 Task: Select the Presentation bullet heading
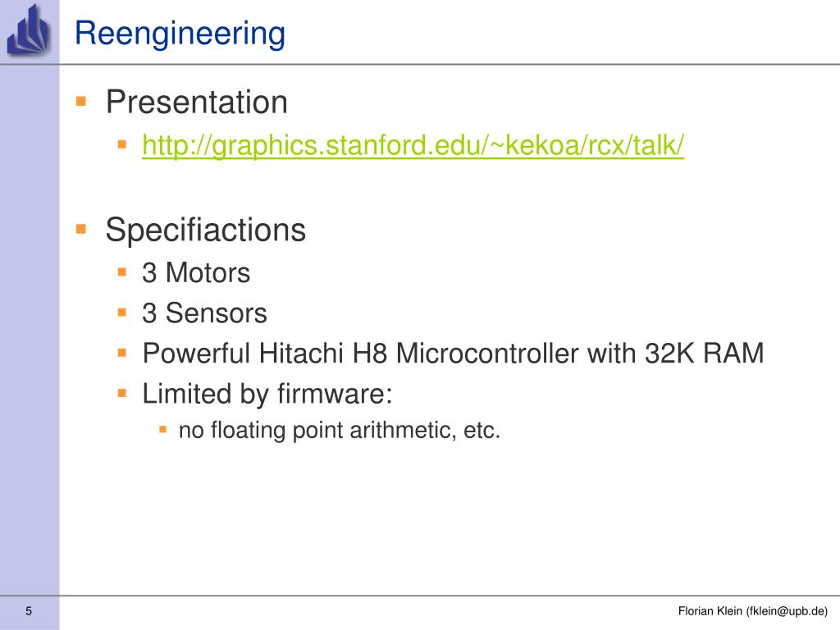[197, 102]
